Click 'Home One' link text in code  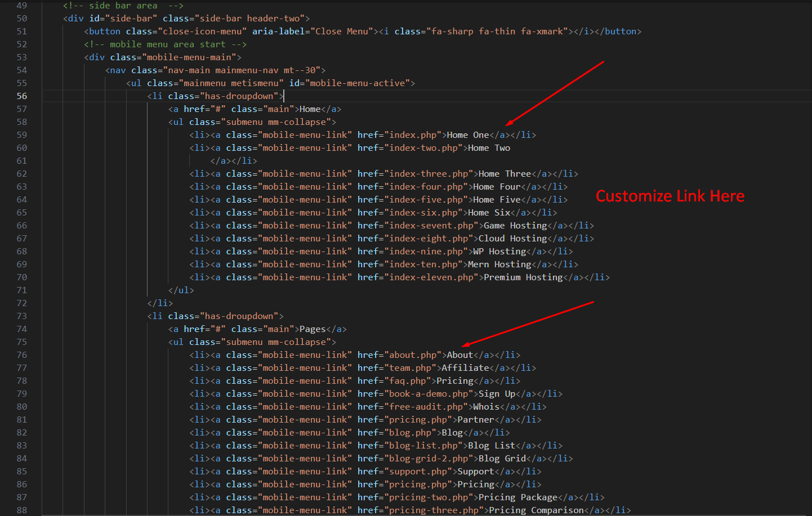tap(468, 135)
